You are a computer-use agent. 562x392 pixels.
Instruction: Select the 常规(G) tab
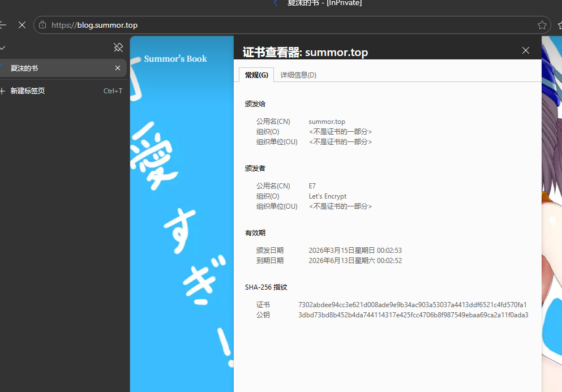[x=256, y=75]
